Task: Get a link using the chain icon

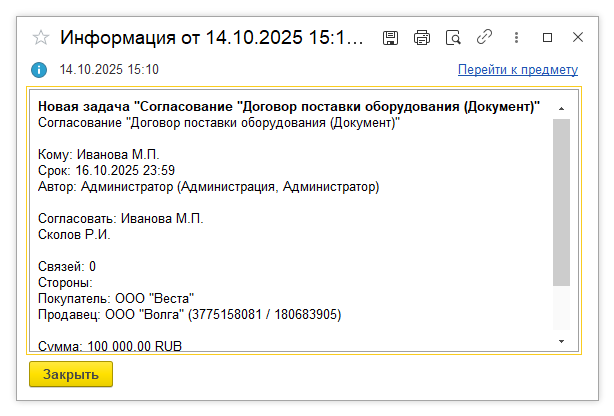Action: 484,38
